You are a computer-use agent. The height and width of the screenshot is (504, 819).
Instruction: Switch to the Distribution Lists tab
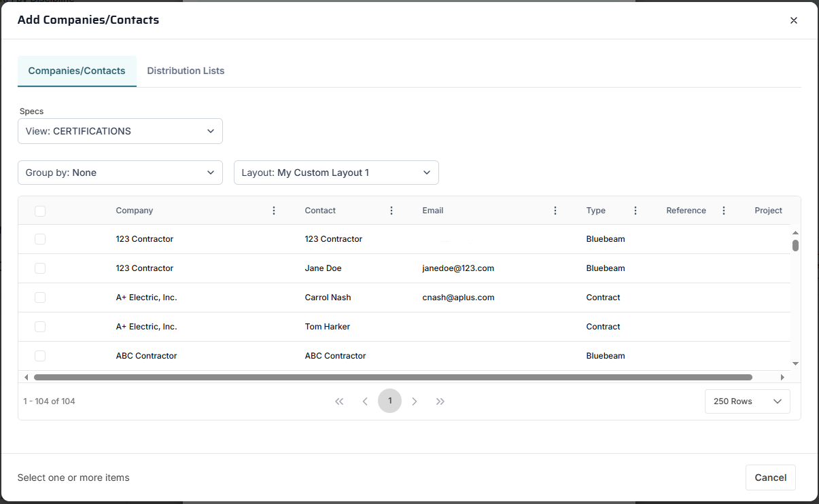[x=186, y=71]
